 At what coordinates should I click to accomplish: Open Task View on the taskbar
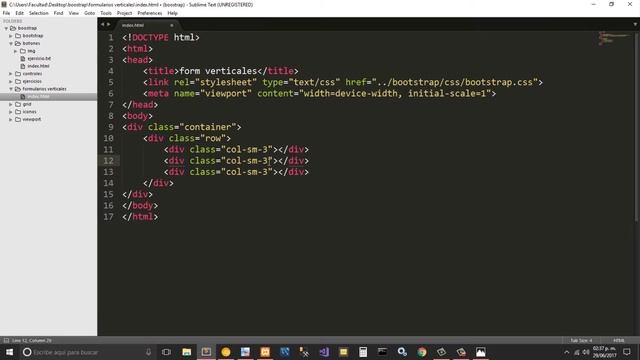[166, 352]
